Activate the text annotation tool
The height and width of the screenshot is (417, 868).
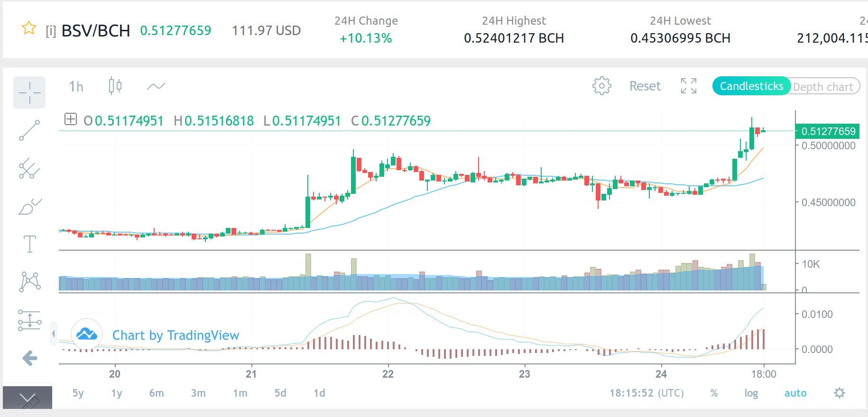click(29, 244)
